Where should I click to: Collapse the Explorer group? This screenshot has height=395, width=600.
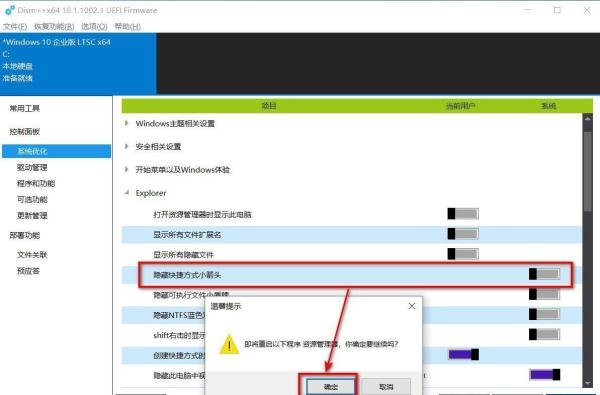coord(127,193)
